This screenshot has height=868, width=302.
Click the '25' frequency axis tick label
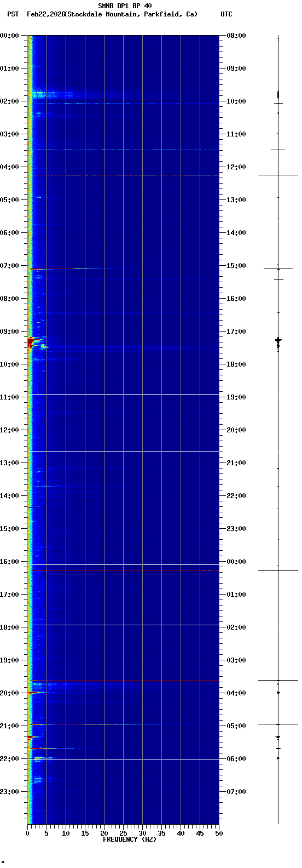pos(123,834)
